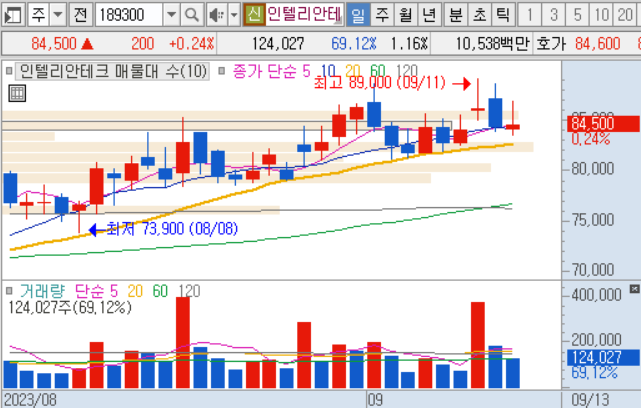This screenshot has height=408, width=641.
Task: Open dropdown next to speaker icon
Action: coord(234,15)
